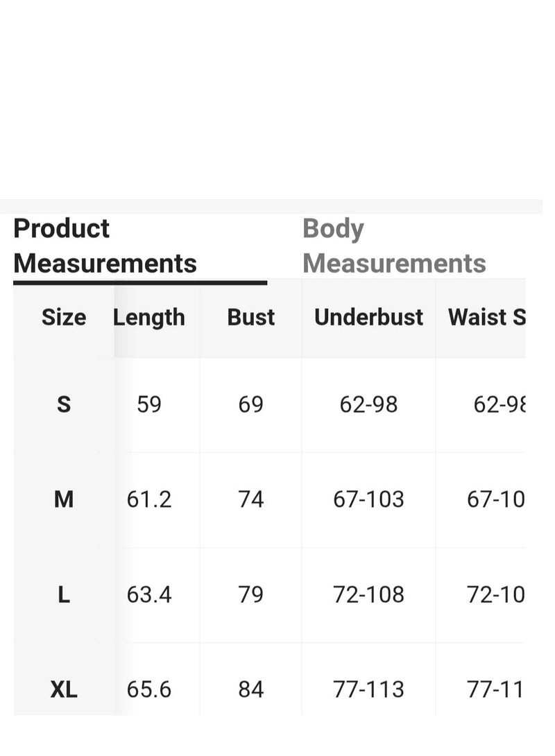Image resolution: width=555 pixels, height=756 pixels.
Task: Select the S size row label
Action: 64,404
